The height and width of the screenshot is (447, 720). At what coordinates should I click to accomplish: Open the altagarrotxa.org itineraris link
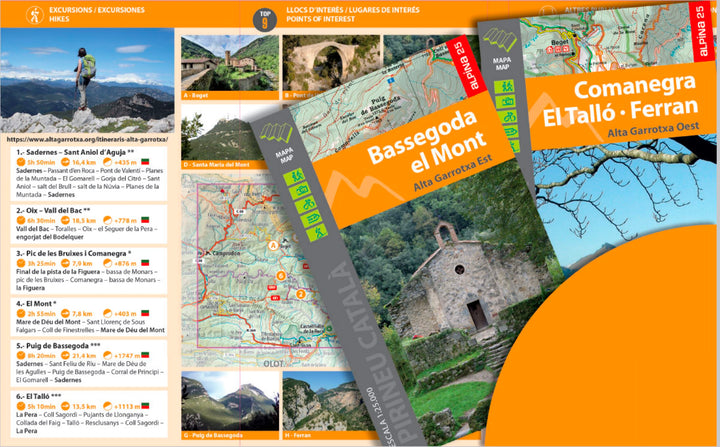click(87, 139)
